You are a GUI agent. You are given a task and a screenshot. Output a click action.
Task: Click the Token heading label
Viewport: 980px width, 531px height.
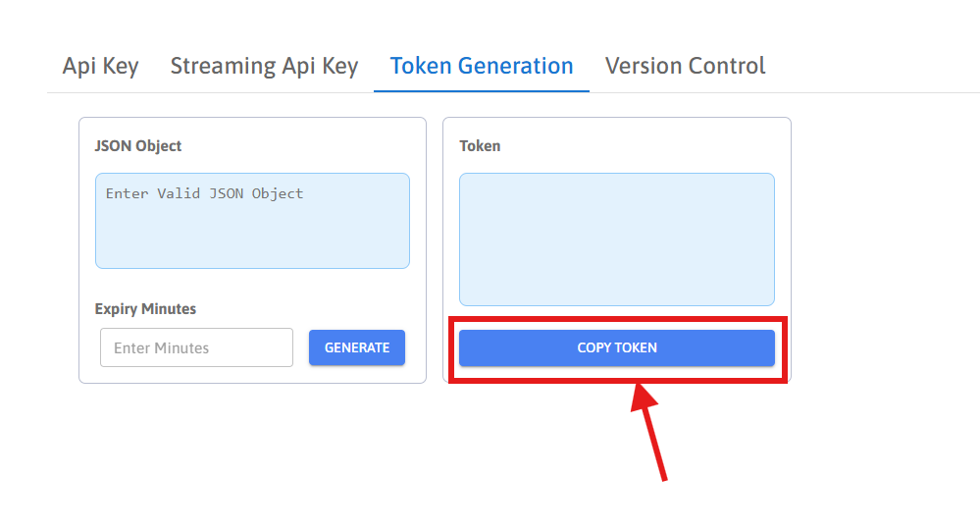[480, 145]
